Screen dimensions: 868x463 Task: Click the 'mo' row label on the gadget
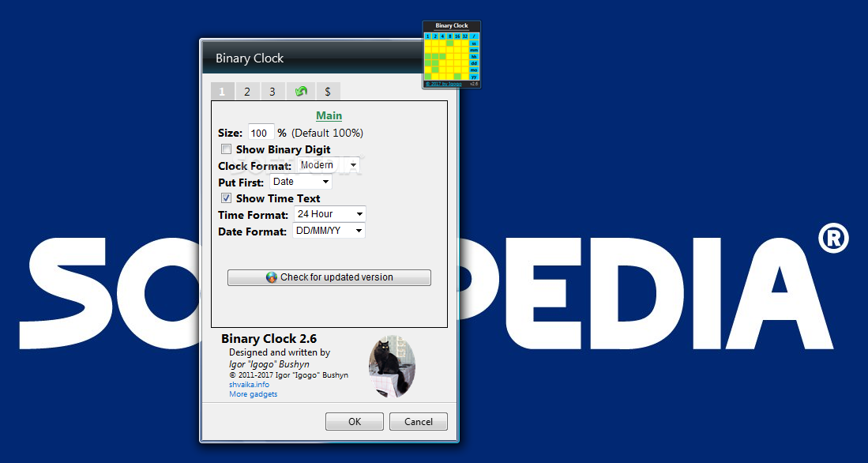click(474, 70)
